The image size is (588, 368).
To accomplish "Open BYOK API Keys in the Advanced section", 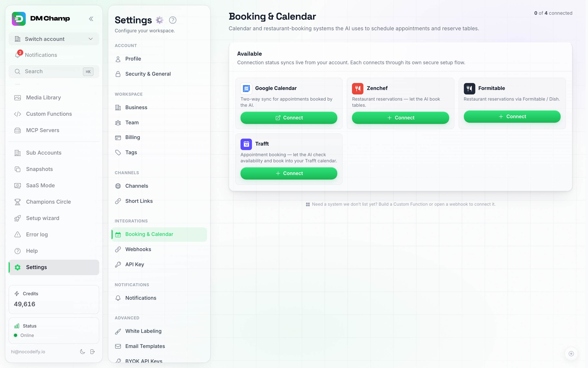I will point(159,360).
